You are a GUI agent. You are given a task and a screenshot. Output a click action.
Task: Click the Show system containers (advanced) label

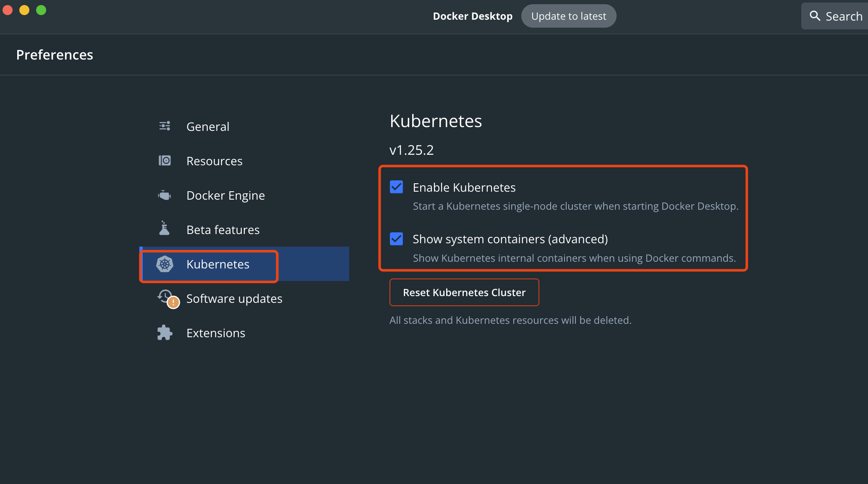point(510,239)
